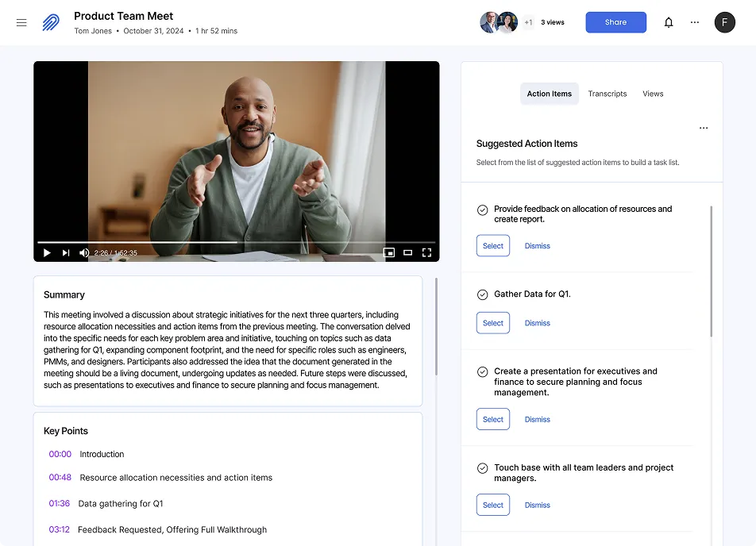Switch to the Action Items tab
Screen dimensions: 756x546
(550, 94)
